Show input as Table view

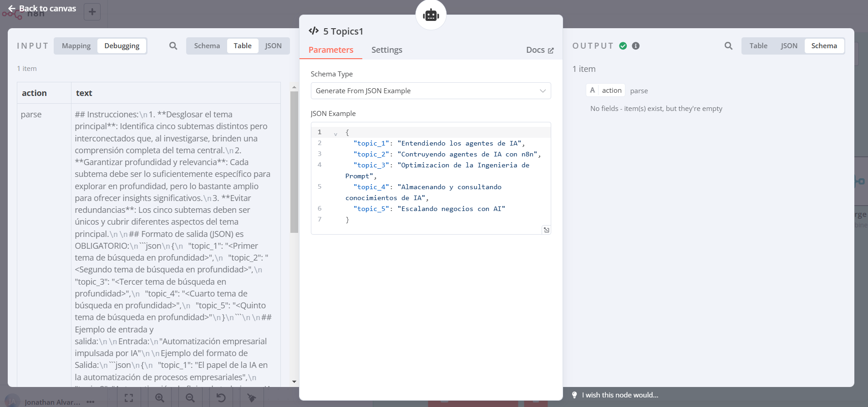(x=243, y=46)
